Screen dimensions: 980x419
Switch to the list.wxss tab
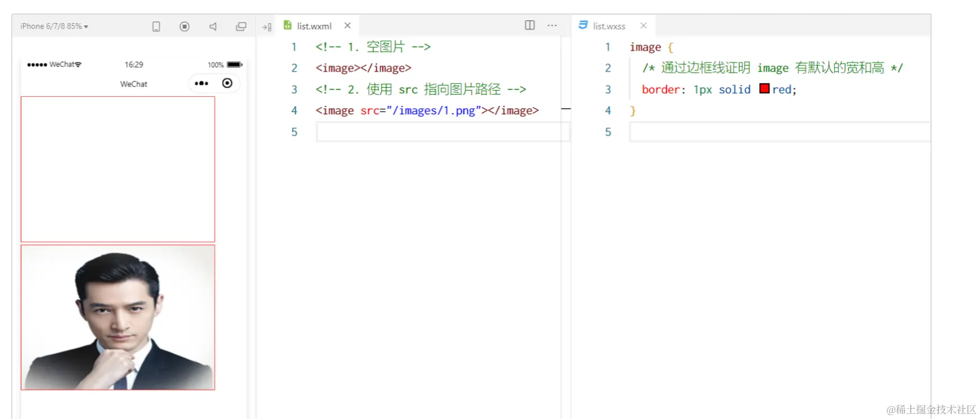pos(609,26)
